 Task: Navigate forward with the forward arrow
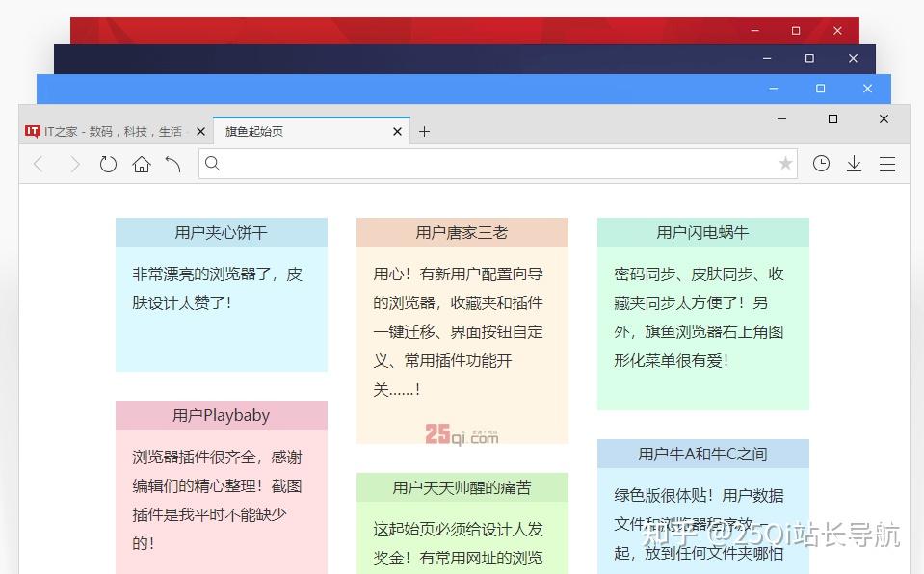click(75, 164)
